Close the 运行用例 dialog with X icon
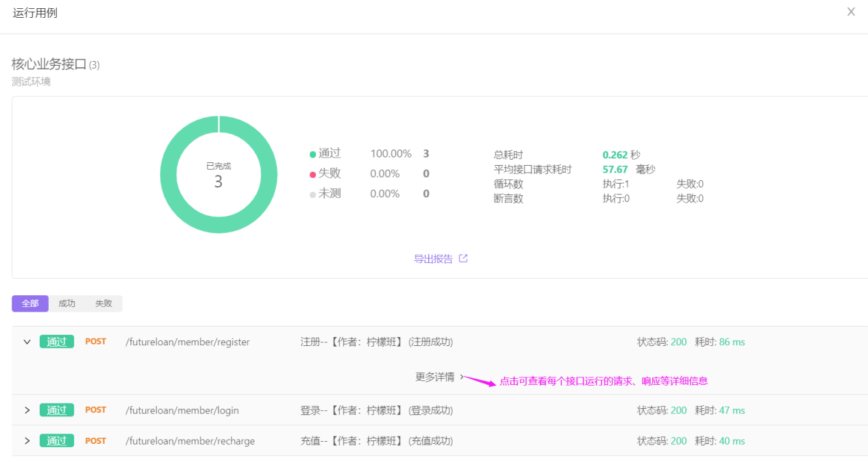This screenshot has width=868, height=463. click(x=851, y=12)
